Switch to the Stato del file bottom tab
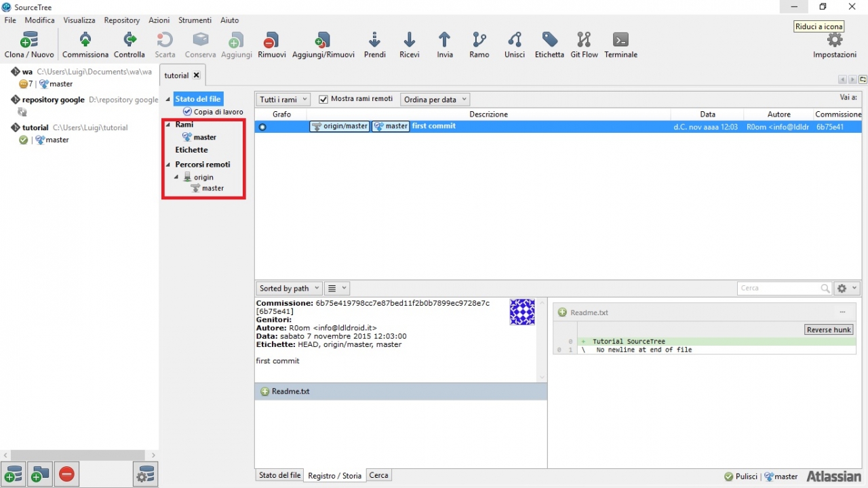This screenshot has width=868, height=488. tap(279, 476)
